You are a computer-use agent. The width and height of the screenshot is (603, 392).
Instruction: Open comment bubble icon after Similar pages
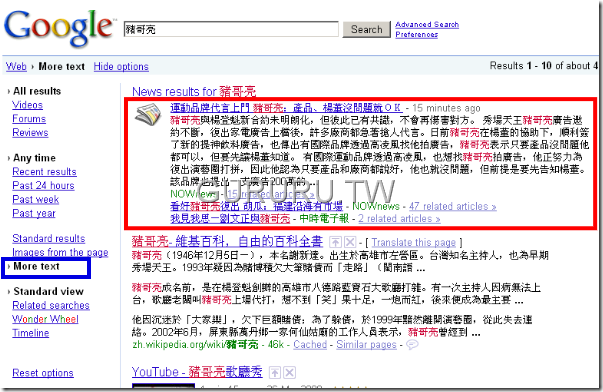tap(412, 345)
